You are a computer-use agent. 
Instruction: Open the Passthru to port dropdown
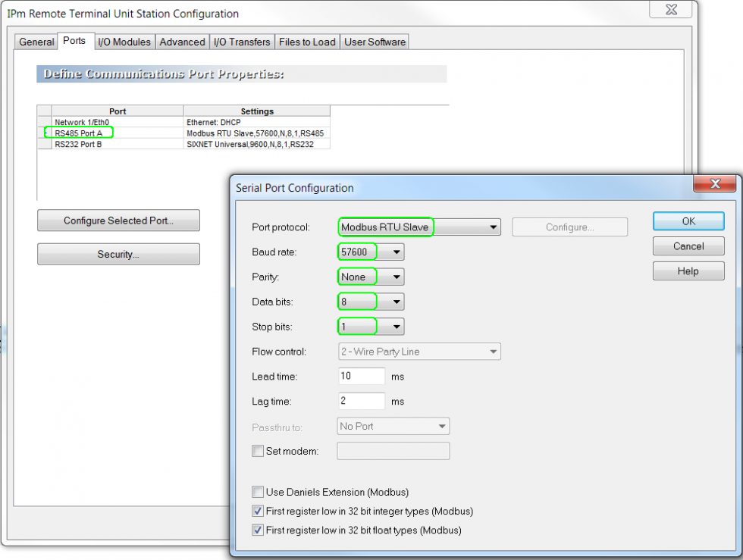pos(441,426)
